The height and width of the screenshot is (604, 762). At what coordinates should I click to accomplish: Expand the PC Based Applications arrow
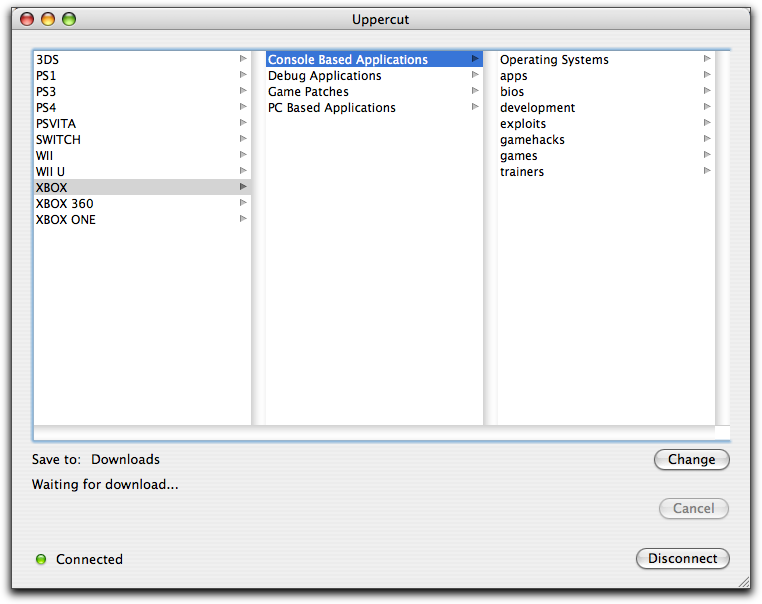pos(475,107)
